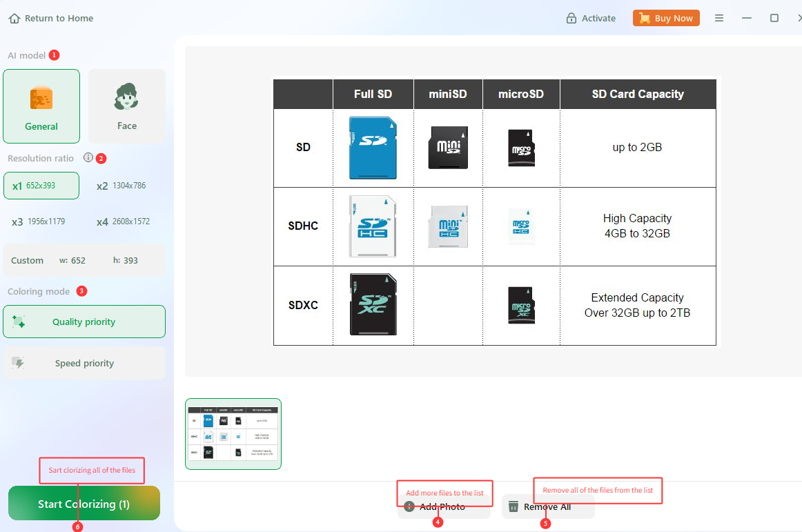Click the 'High Capacity' text in preview
The height and width of the screenshot is (532, 802).
tap(637, 219)
